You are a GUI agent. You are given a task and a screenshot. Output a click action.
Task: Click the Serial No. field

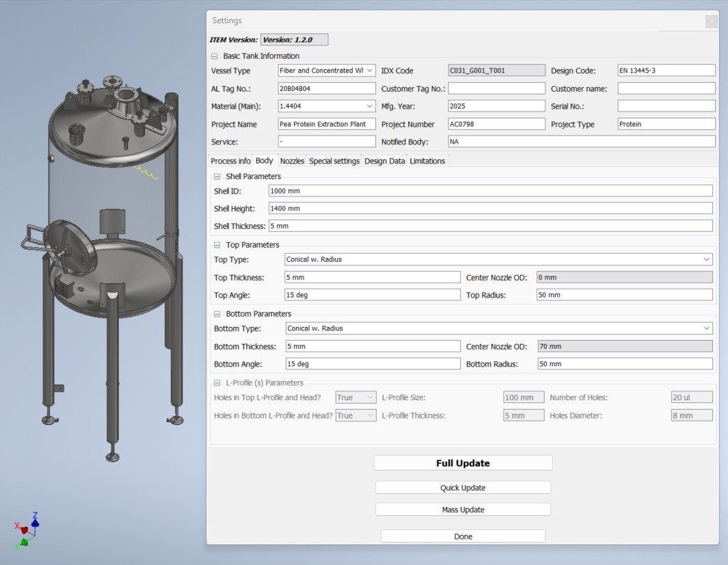(666, 106)
